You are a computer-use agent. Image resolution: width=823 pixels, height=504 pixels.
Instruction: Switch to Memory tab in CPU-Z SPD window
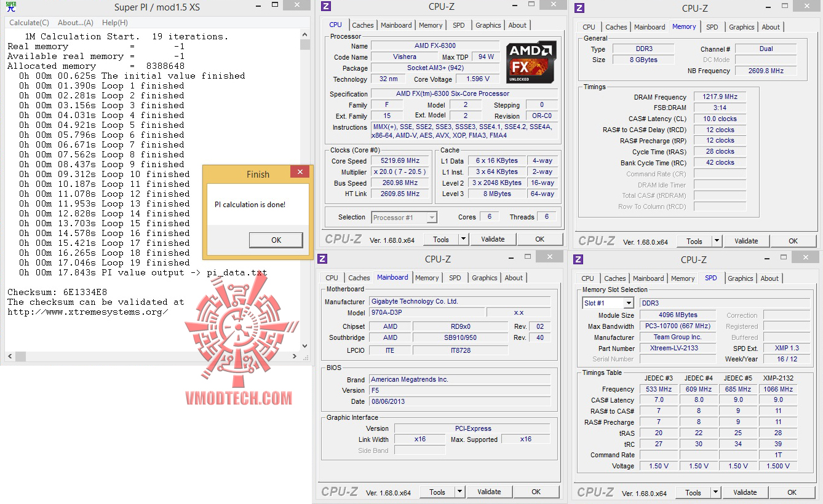pos(683,278)
